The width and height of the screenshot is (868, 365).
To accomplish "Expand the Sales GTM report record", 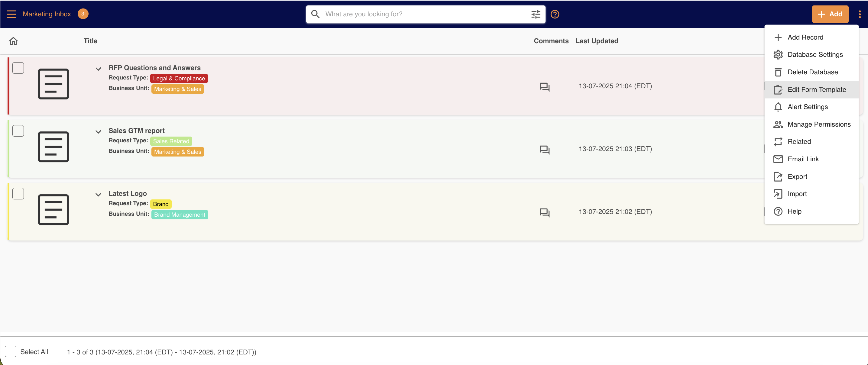I will tap(98, 132).
